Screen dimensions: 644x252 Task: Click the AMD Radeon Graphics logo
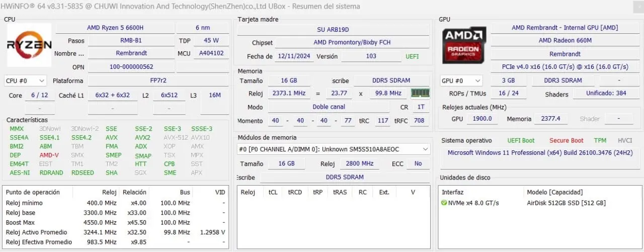click(x=464, y=45)
